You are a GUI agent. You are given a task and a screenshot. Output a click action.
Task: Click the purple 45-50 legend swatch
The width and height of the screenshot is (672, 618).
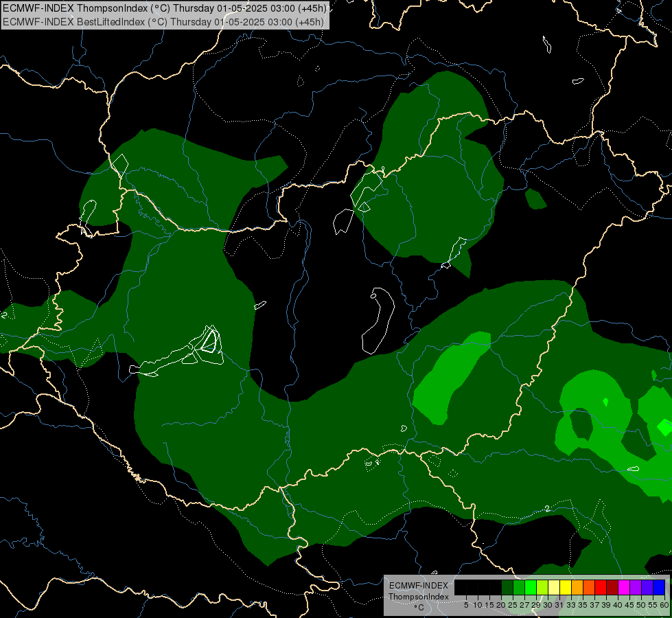point(636,587)
